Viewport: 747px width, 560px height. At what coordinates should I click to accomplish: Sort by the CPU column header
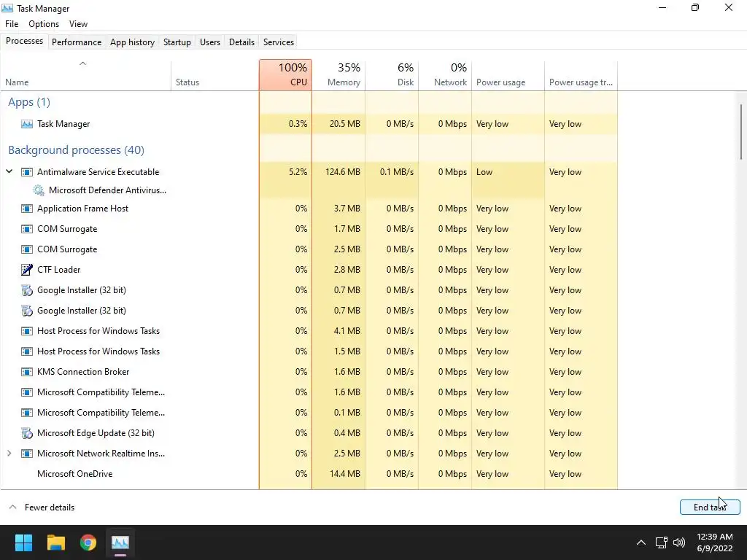tap(286, 75)
